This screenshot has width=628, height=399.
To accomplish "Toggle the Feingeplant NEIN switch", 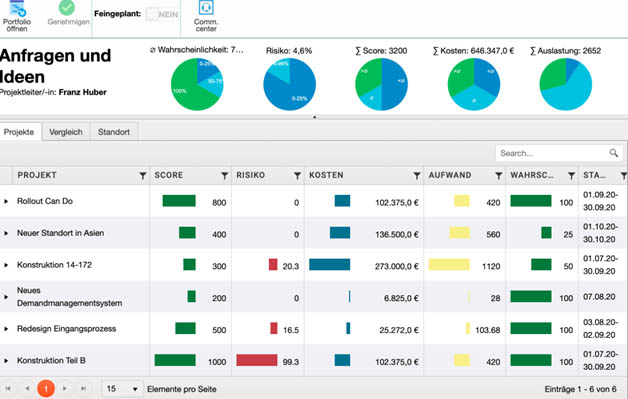I will click(162, 14).
